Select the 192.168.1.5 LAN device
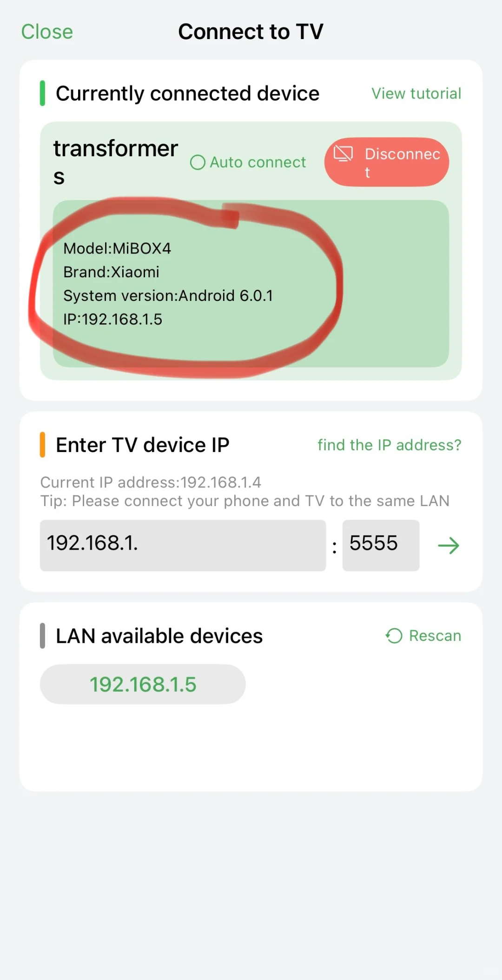The image size is (502, 980). pyautogui.click(x=143, y=684)
